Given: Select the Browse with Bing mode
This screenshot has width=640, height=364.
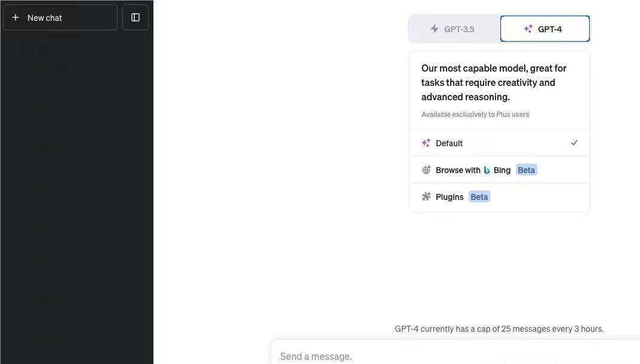Looking at the screenshot, I should pos(500,169).
